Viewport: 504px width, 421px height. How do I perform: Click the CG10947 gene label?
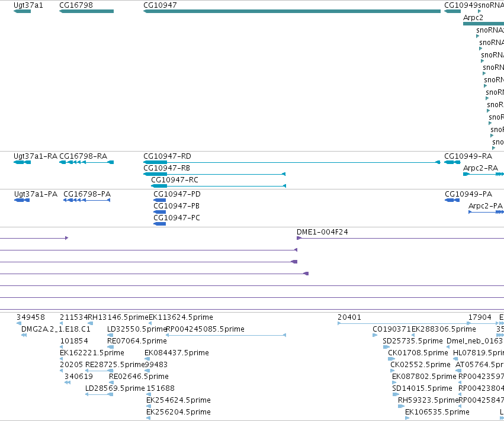tap(160, 5)
